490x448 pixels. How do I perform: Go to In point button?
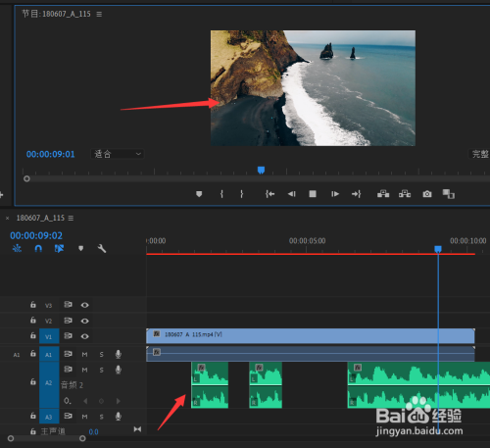click(x=269, y=194)
